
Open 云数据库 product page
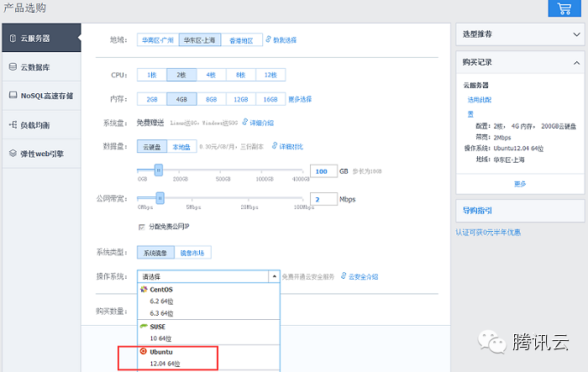[41, 66]
